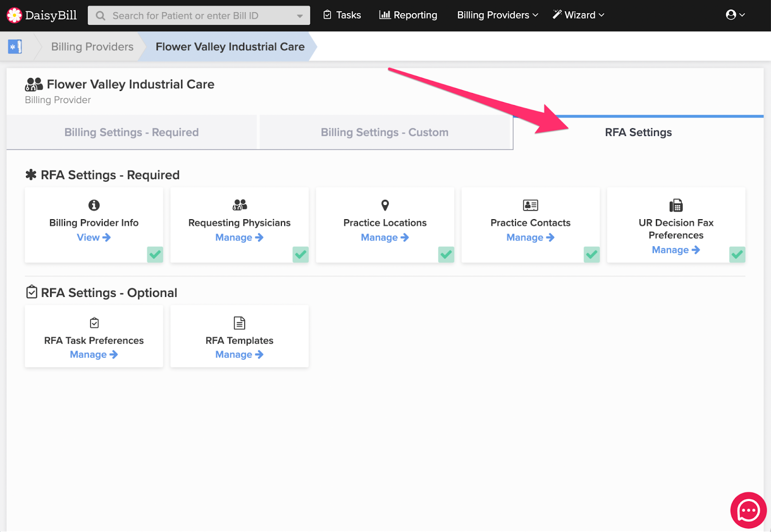Viewport: 771px width, 532px height.
Task: Click the Practice Contacts card icon
Action: (x=531, y=205)
